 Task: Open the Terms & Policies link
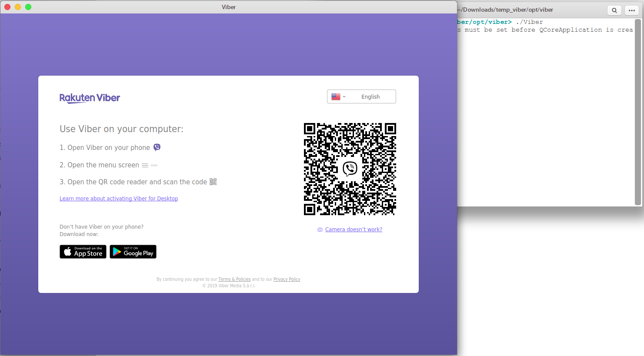[x=234, y=279]
